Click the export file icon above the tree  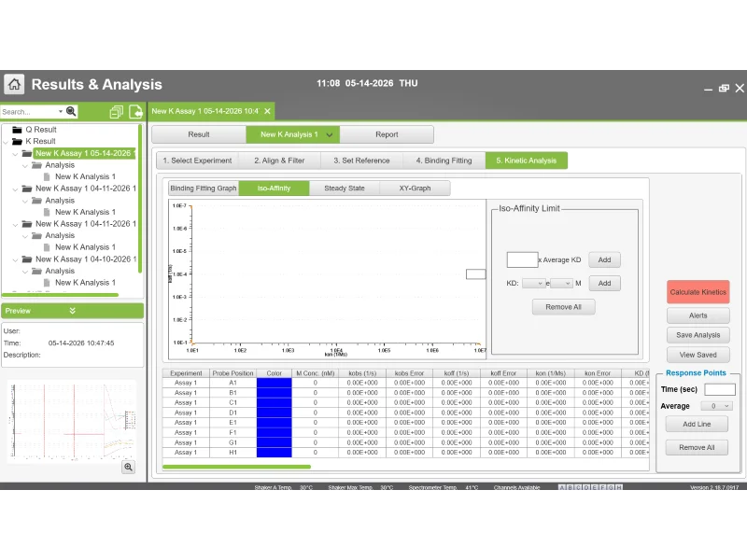(x=135, y=112)
